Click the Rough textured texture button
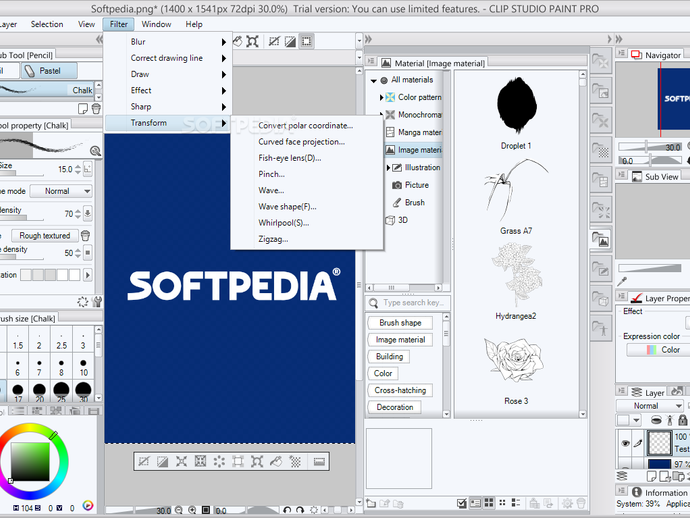This screenshot has width=690, height=518. coord(45,236)
